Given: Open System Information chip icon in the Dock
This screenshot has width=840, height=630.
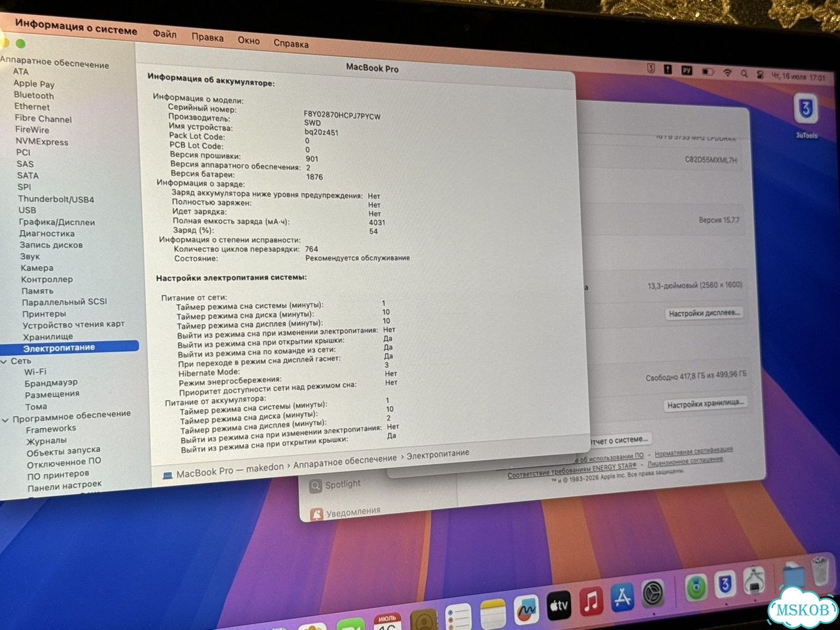Looking at the screenshot, I should [x=755, y=580].
